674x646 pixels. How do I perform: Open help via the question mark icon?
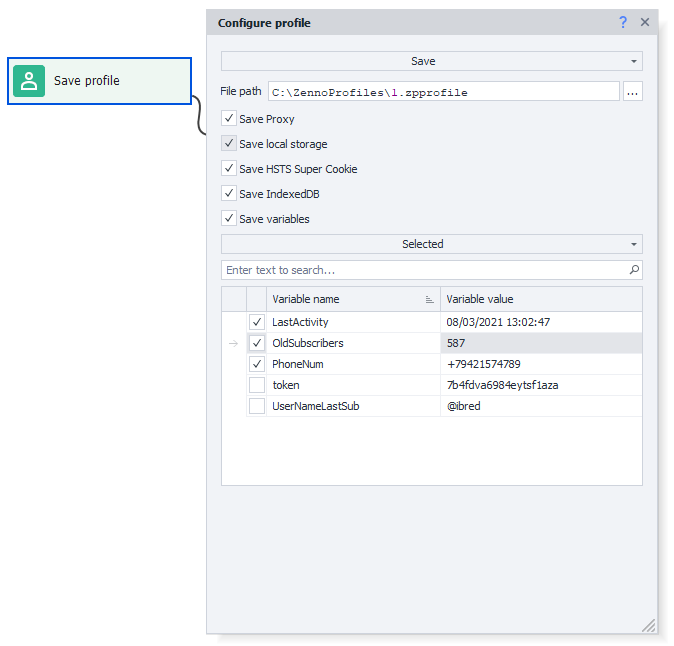tap(623, 22)
